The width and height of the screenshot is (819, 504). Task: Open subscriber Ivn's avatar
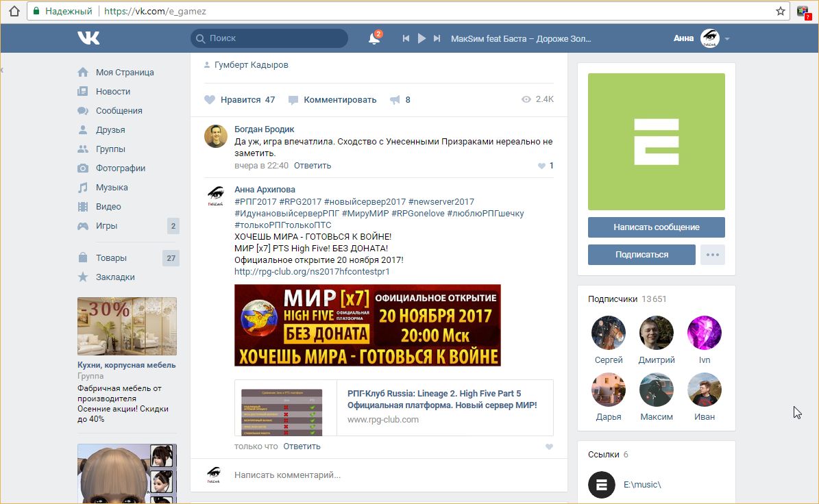[704, 332]
